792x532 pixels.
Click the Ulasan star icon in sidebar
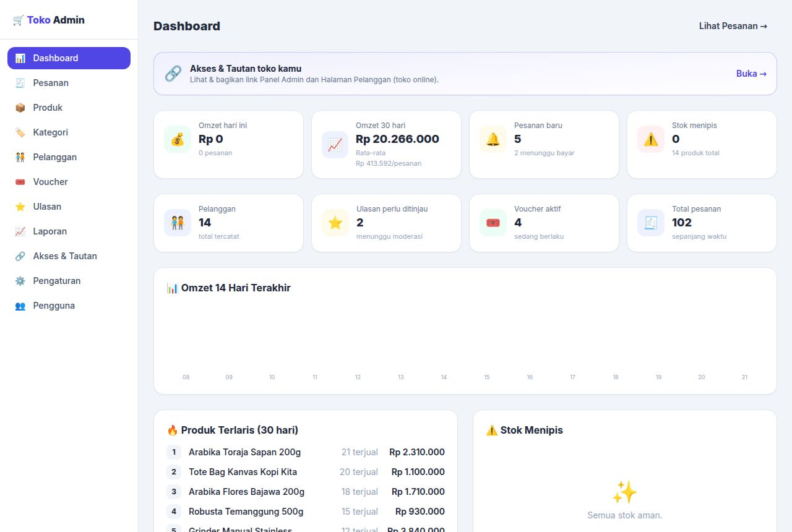20,207
